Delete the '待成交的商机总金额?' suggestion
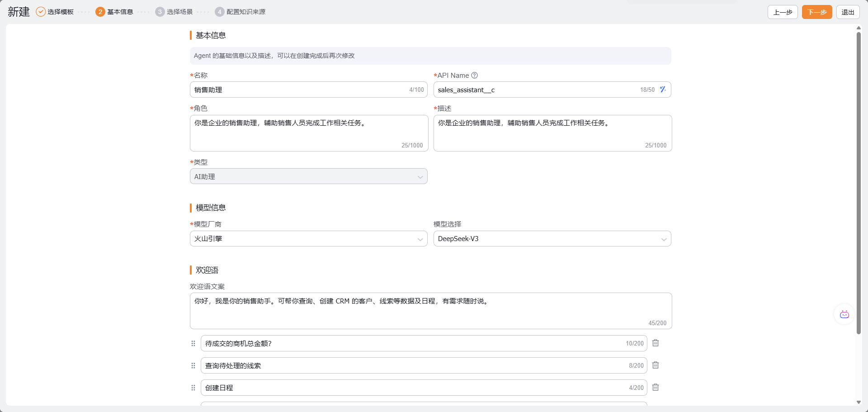 click(x=656, y=343)
